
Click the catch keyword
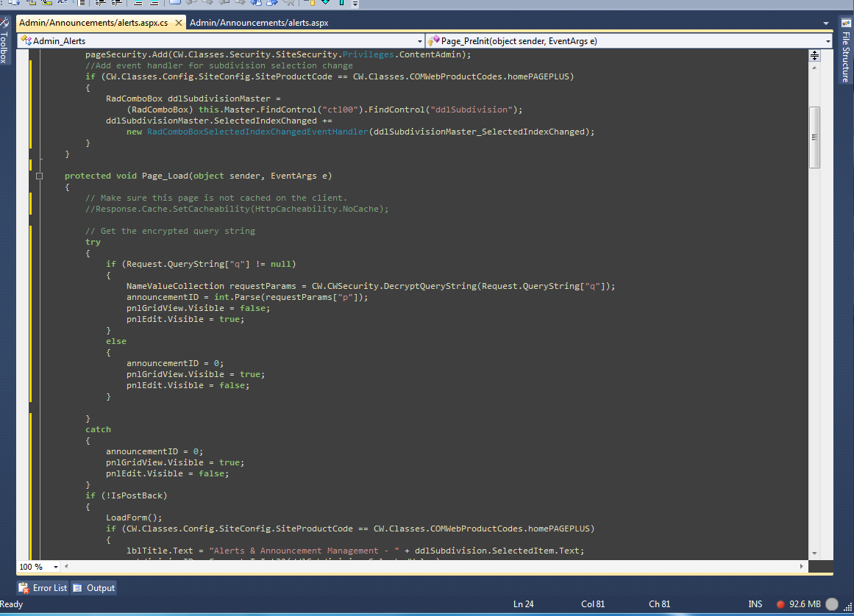click(x=98, y=429)
